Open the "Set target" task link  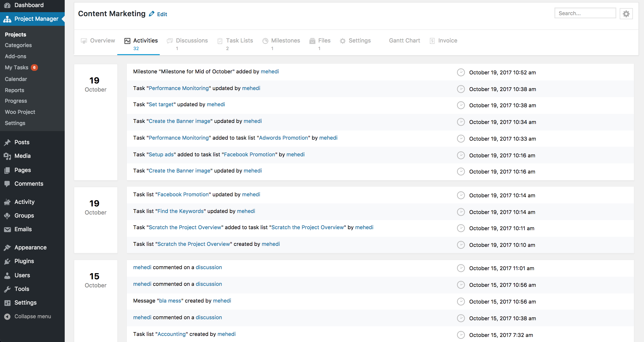coord(161,104)
